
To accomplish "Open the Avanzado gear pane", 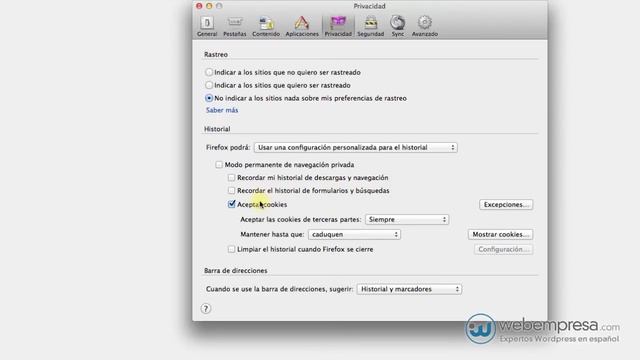I will (424, 26).
